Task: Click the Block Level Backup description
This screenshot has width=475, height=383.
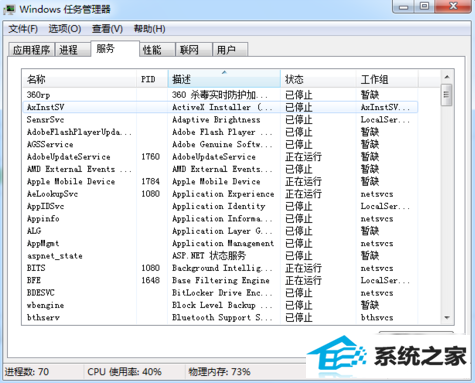Action: click(x=222, y=305)
